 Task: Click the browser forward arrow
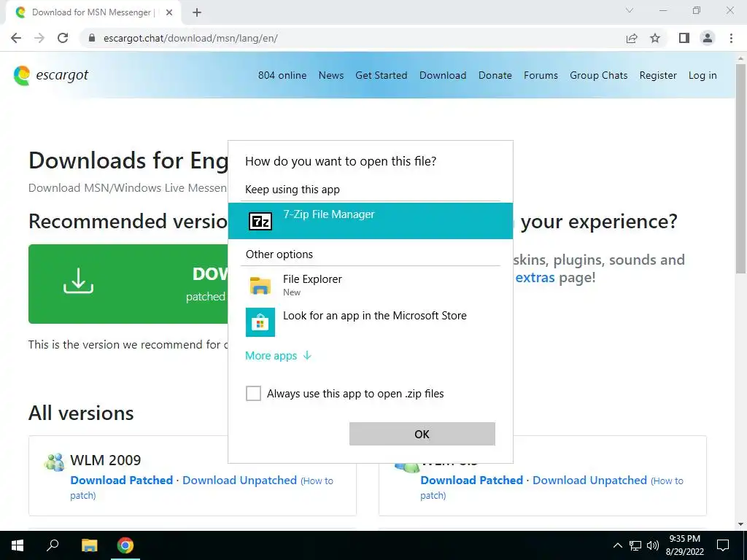point(39,38)
